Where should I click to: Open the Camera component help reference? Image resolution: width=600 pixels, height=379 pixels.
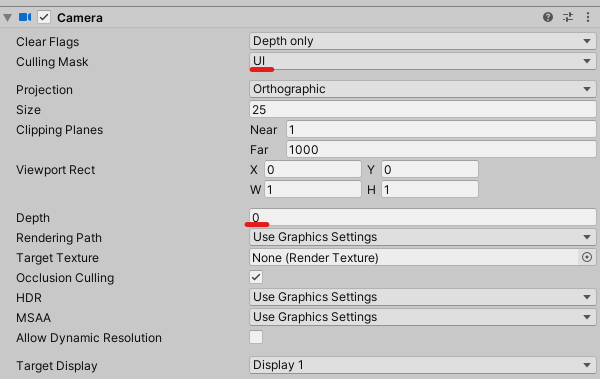coord(548,17)
